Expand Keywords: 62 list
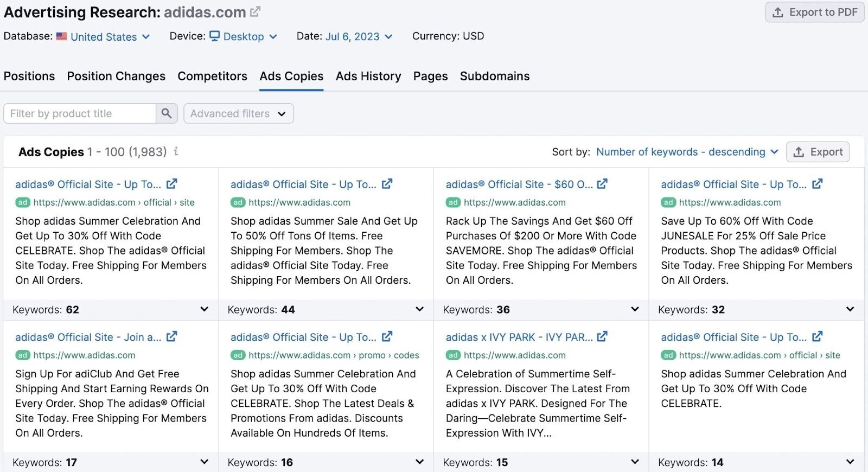Viewport: 868px width, 472px height. pos(204,309)
